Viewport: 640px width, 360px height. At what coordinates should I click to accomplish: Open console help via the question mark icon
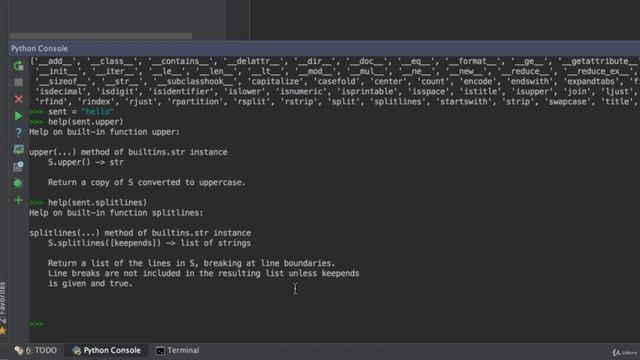(x=18, y=133)
